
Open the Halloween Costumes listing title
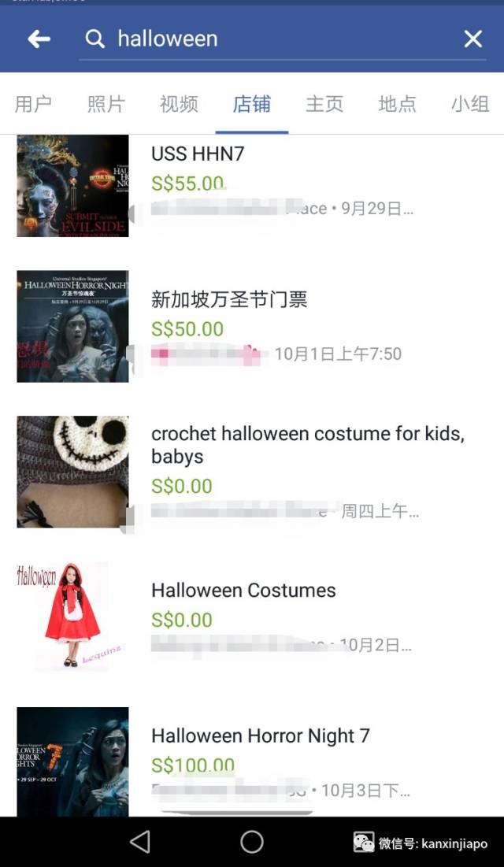[243, 590]
